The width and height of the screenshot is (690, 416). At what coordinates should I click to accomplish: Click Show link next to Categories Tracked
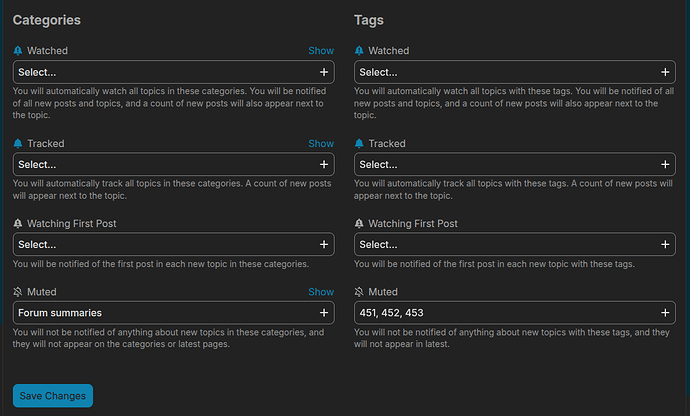pos(321,144)
